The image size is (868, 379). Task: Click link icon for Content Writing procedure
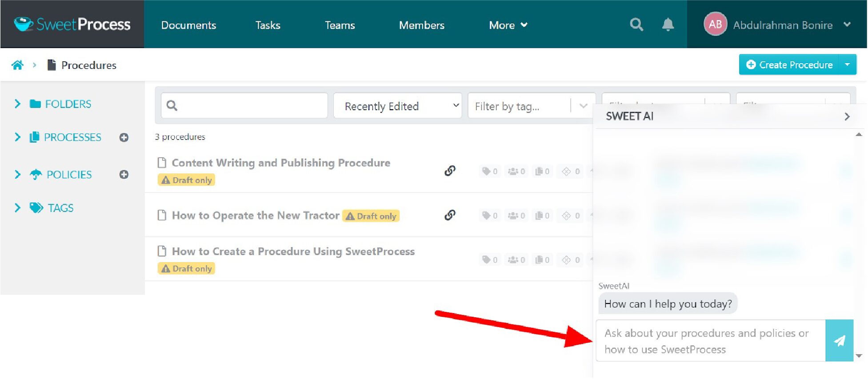pyautogui.click(x=450, y=171)
